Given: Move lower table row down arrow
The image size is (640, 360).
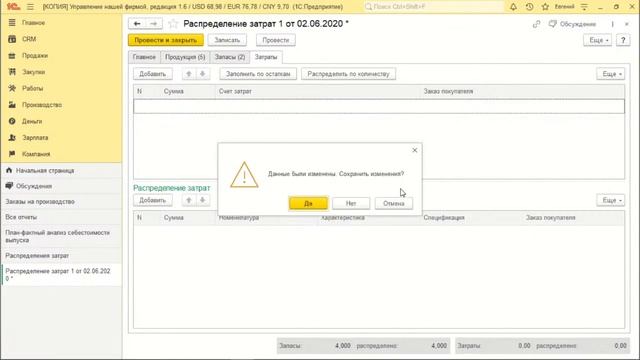Looking at the screenshot, I should 202,200.
